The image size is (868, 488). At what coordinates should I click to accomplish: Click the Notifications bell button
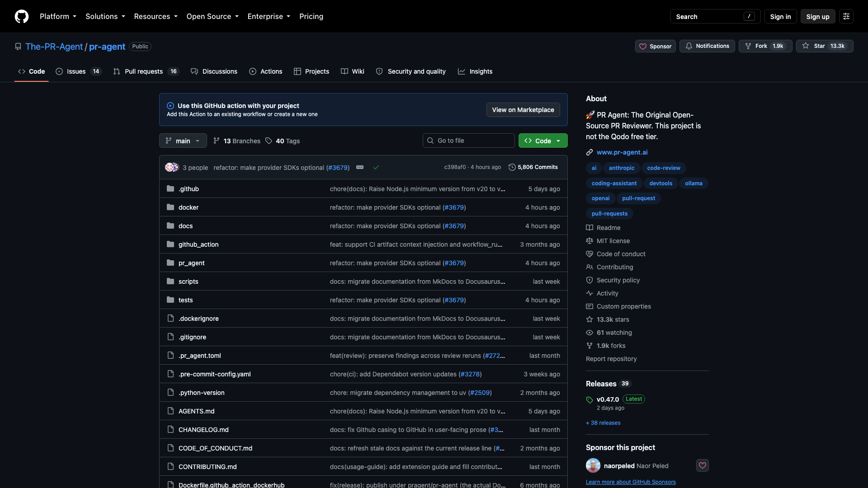[x=707, y=46]
